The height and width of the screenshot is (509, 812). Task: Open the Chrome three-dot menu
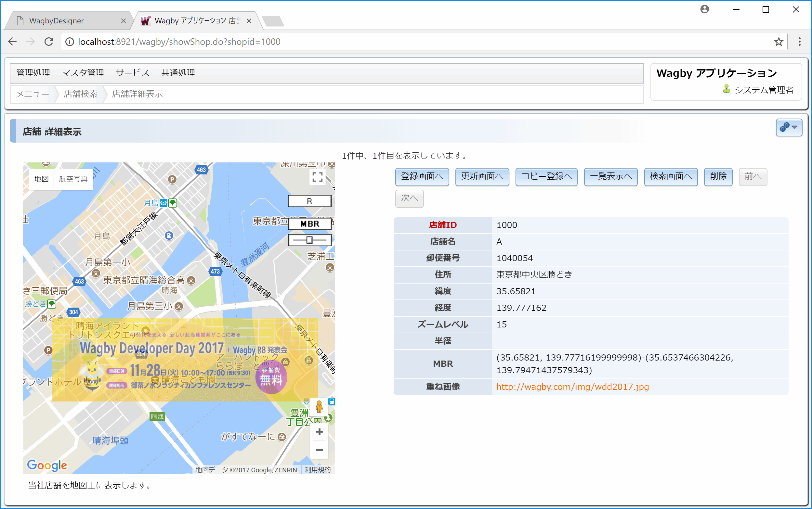point(800,42)
